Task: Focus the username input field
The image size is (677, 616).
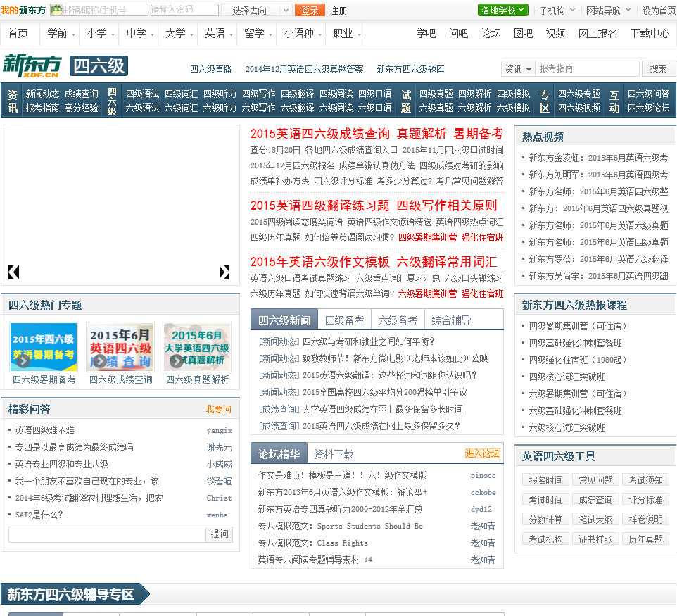Action: pos(99,10)
